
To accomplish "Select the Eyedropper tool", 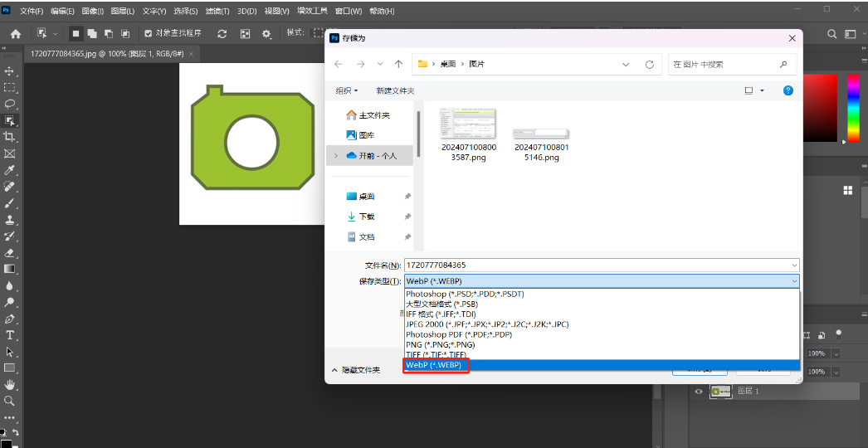I will (x=10, y=170).
